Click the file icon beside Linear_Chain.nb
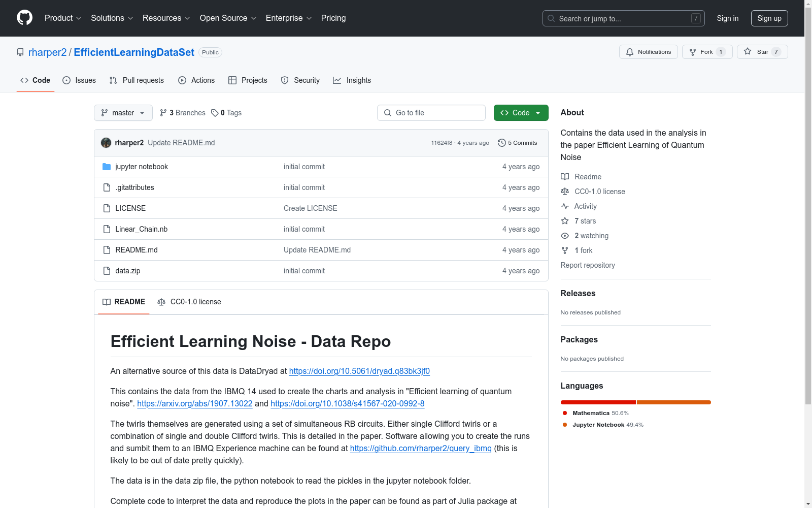Viewport: 812px width, 508px height. tap(107, 229)
